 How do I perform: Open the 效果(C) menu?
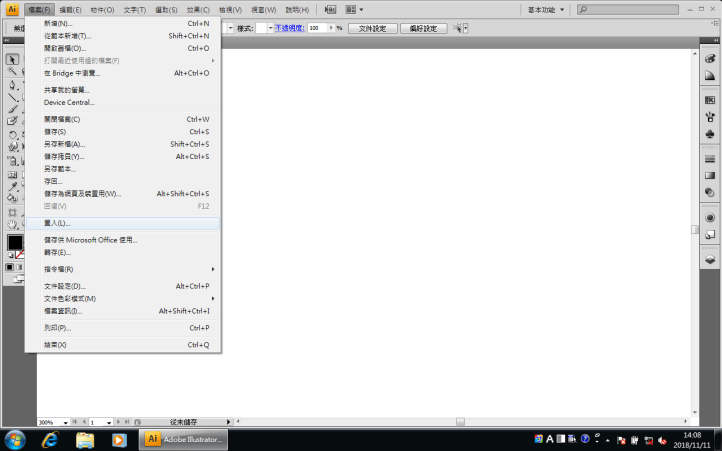[196, 9]
